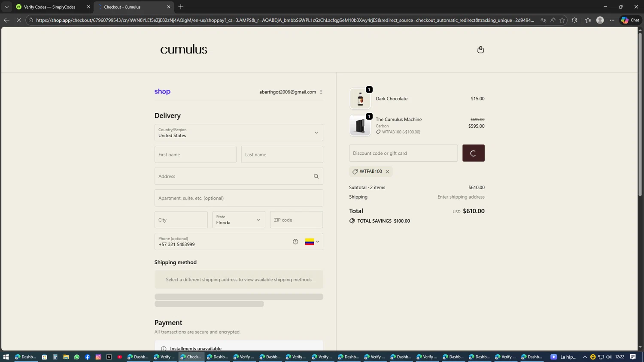Open YouTube from taskbar
This screenshot has height=362, width=644.
pos(119,357)
